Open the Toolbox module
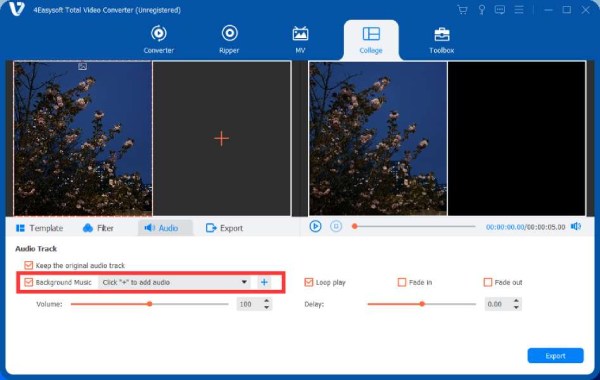Image resolution: width=600 pixels, height=380 pixels. pos(442,40)
